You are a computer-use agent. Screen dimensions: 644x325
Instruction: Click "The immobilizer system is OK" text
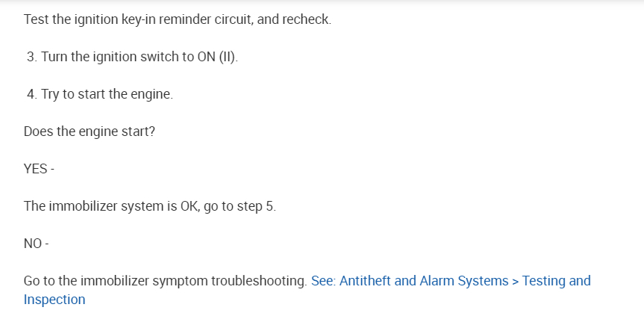(x=110, y=206)
